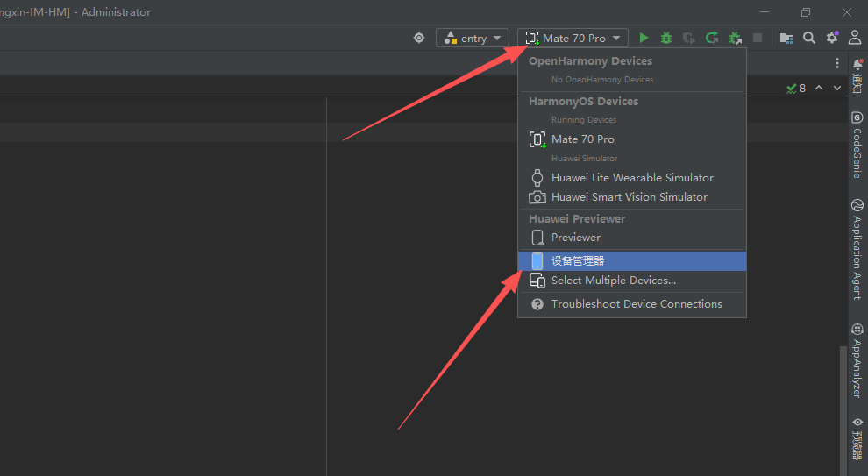The image size is (868, 476).
Task: Click the gray Stop square button
Action: [758, 38]
